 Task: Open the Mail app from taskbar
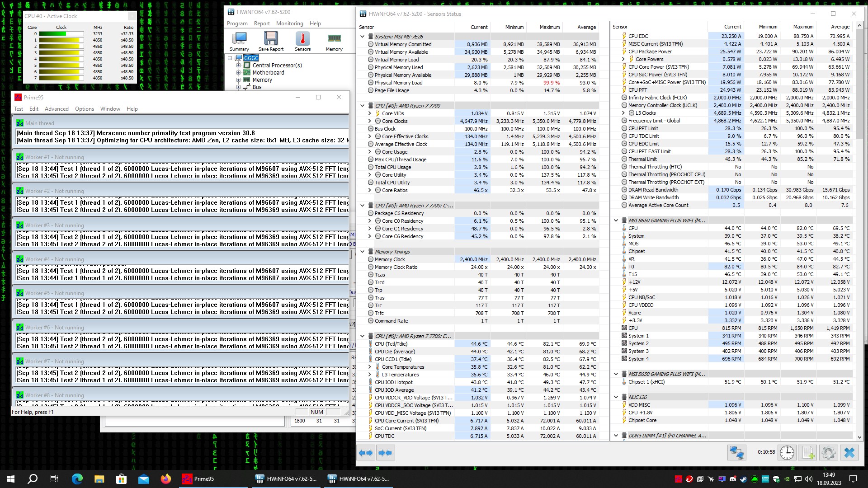pyautogui.click(x=144, y=479)
